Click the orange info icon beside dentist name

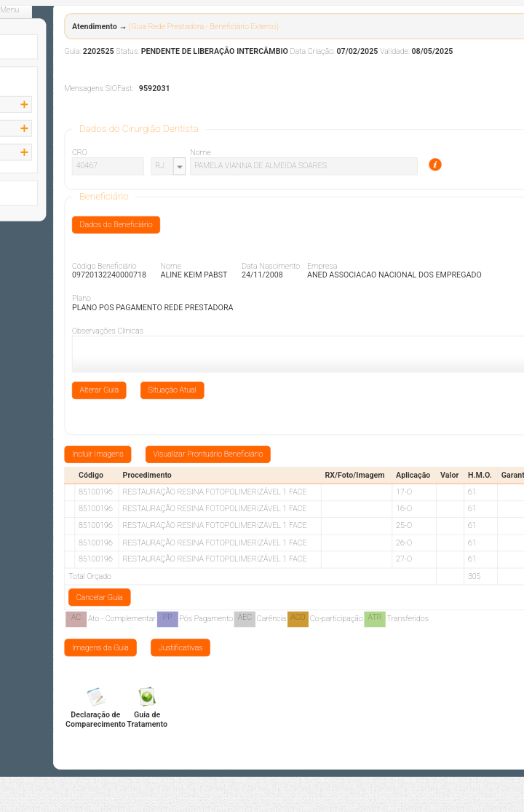coord(435,165)
